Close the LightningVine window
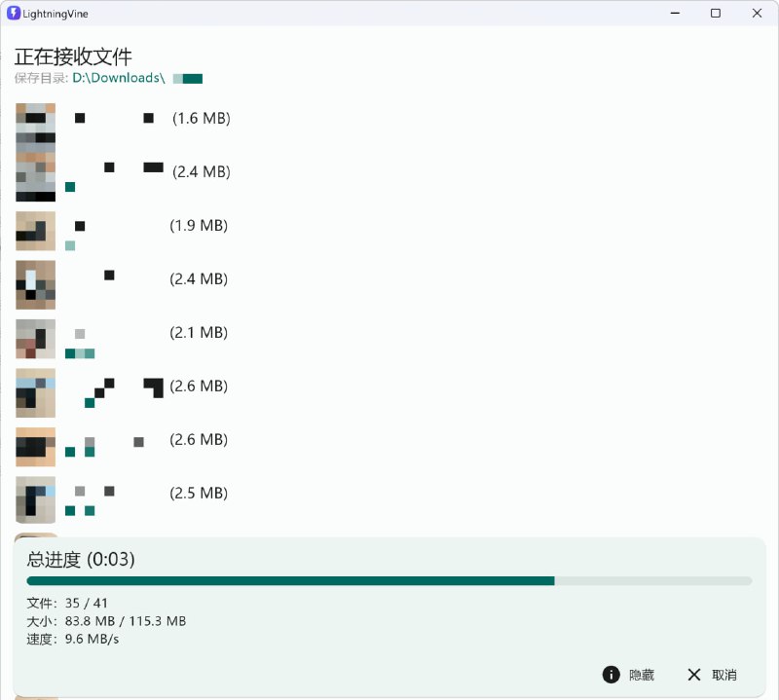This screenshot has width=779, height=700. 757,14
